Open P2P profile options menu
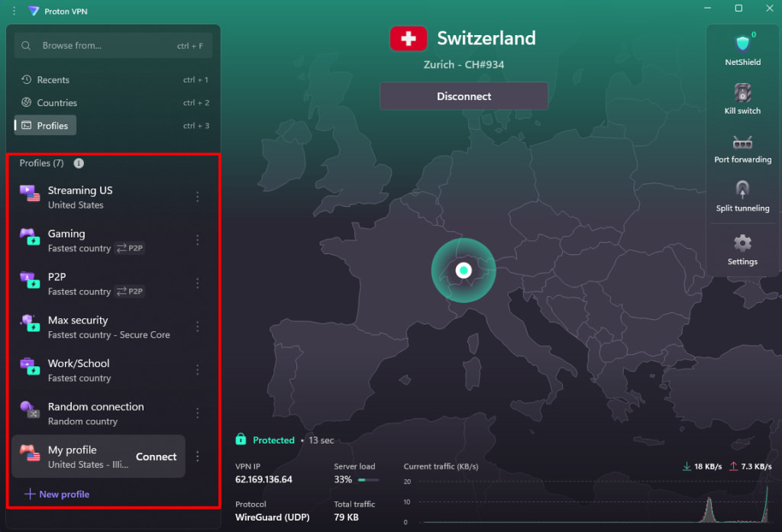 click(198, 284)
